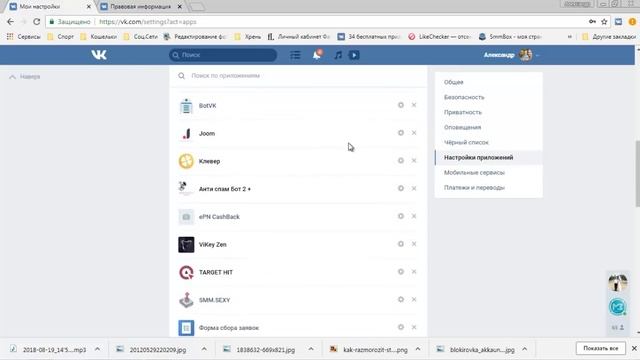The height and width of the screenshot is (360, 640).
Task: Remove the ViKey Zen app
Action: point(414,244)
